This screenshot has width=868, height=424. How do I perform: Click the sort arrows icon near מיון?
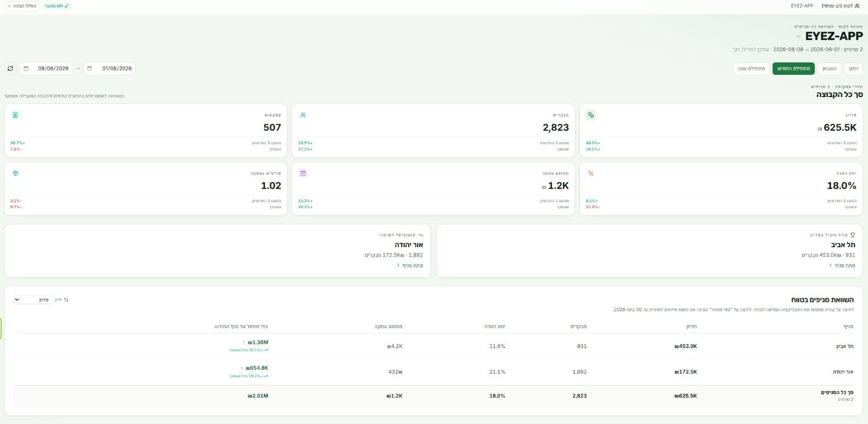tap(66, 299)
